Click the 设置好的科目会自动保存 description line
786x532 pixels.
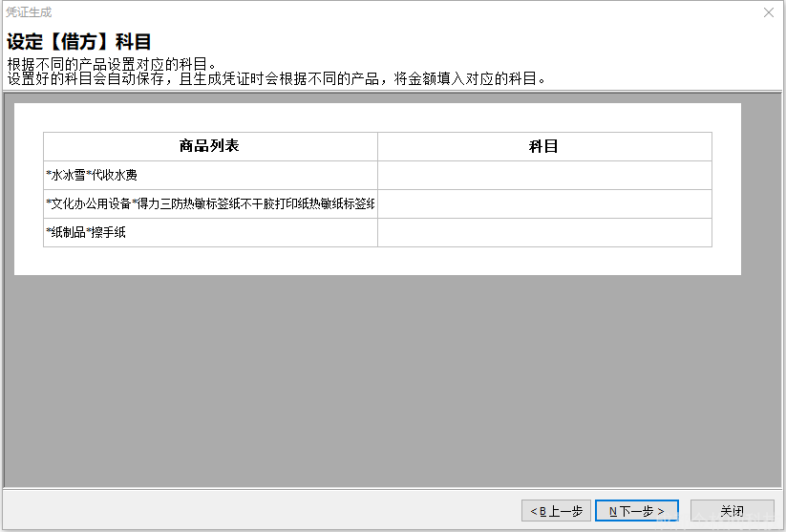pos(277,79)
